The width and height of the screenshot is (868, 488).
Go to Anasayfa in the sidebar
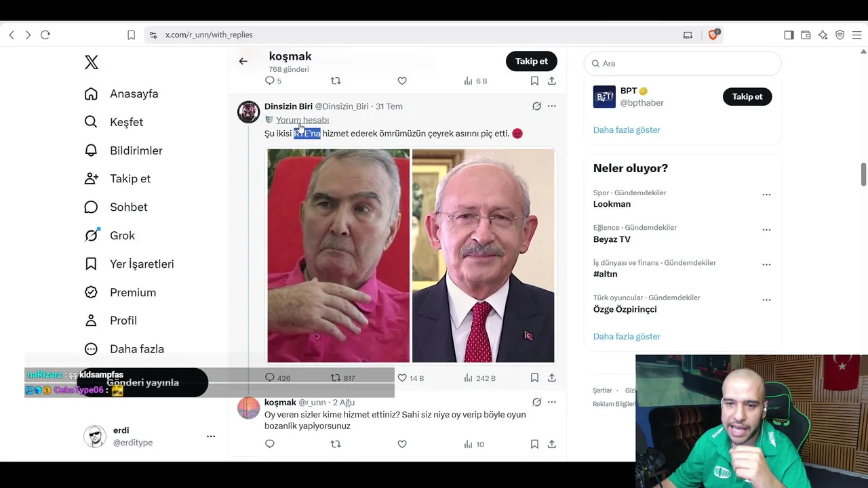(x=121, y=94)
